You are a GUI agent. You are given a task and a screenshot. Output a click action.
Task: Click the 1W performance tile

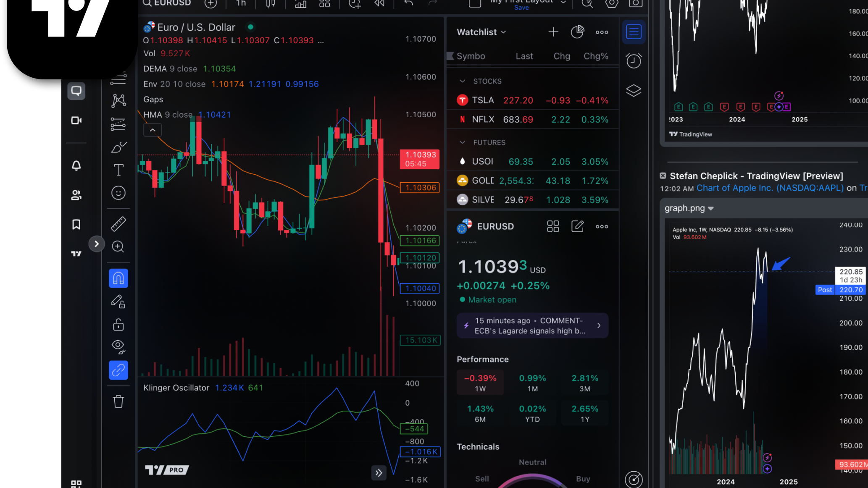click(x=480, y=383)
